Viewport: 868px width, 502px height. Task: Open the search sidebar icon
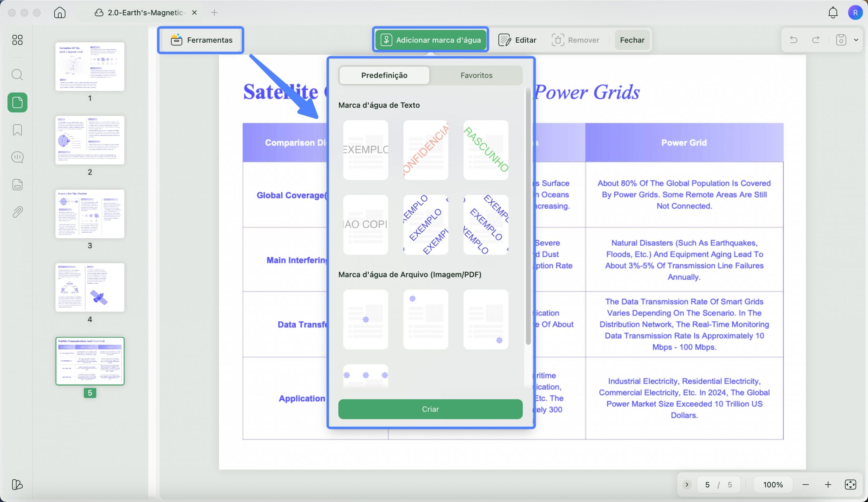tap(17, 74)
